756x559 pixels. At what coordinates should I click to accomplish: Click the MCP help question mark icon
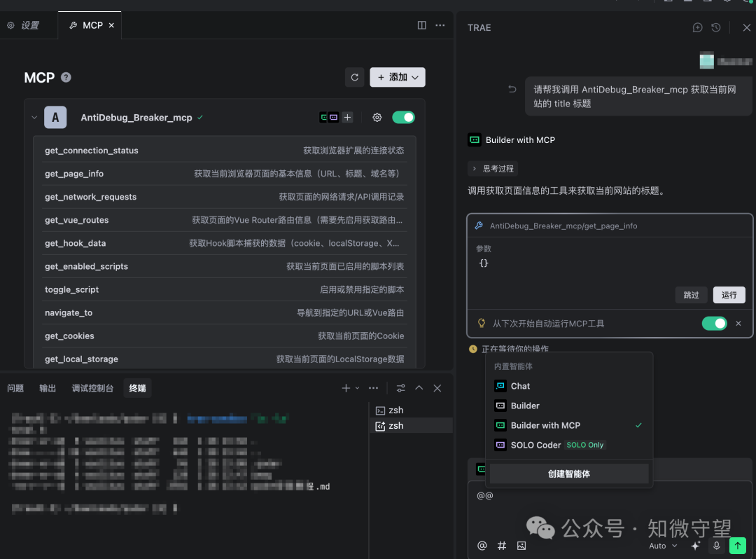66,77
